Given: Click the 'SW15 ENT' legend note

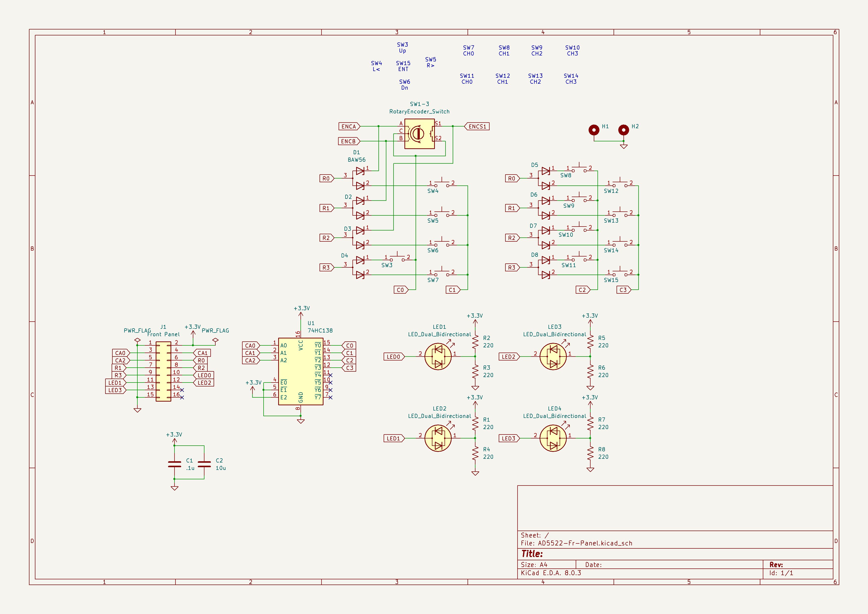Looking at the screenshot, I should (x=403, y=66).
